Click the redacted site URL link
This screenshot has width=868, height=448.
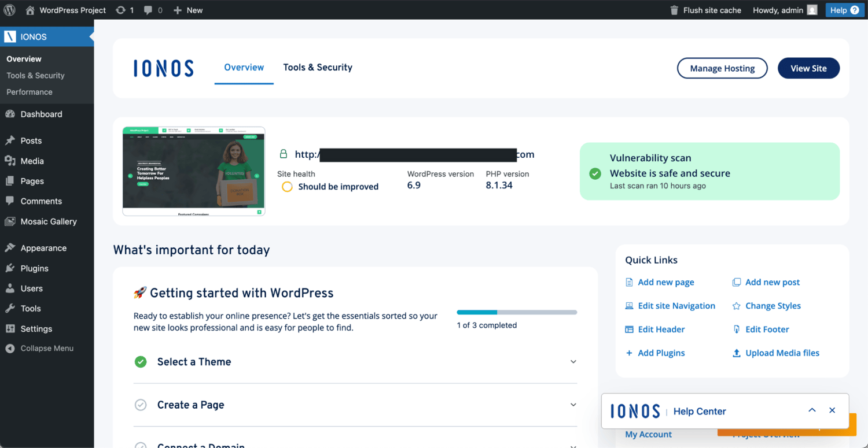click(414, 154)
